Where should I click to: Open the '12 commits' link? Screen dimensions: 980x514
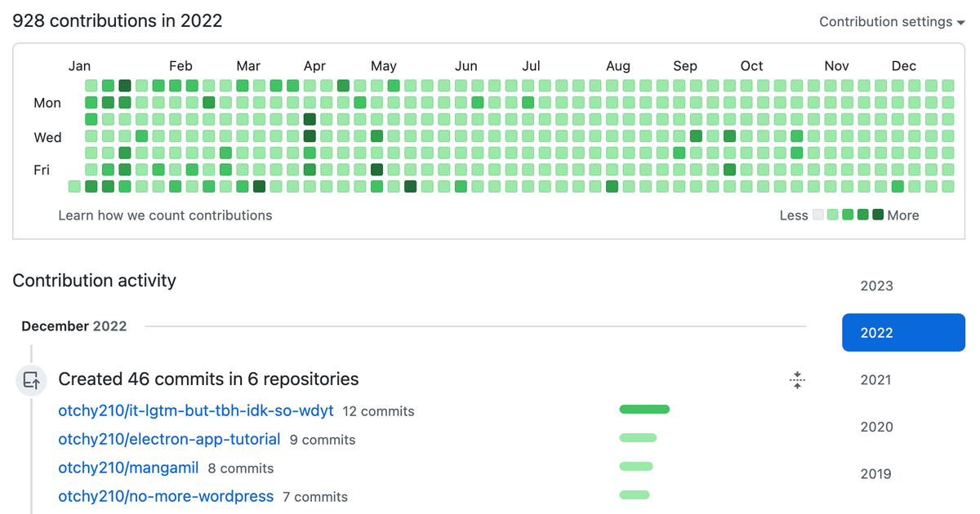378,411
